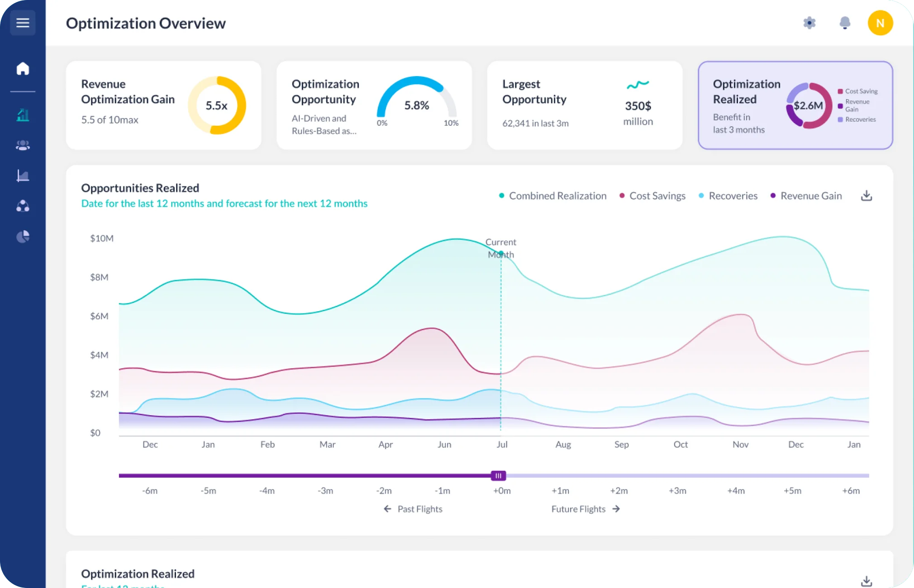
Task: Click the chart subtitle about 12 months
Action: coord(224,204)
